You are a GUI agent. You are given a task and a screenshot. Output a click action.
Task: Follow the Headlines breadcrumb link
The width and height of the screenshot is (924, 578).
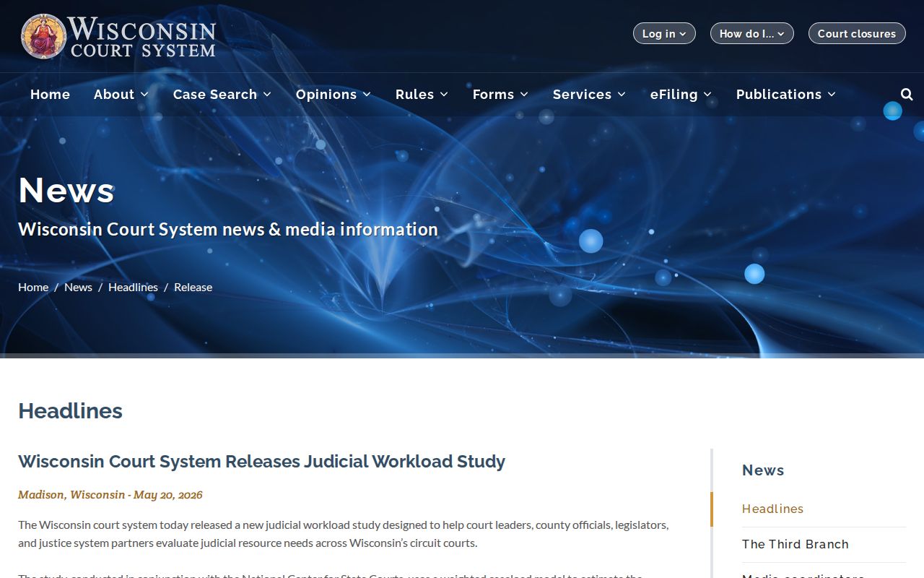point(133,287)
